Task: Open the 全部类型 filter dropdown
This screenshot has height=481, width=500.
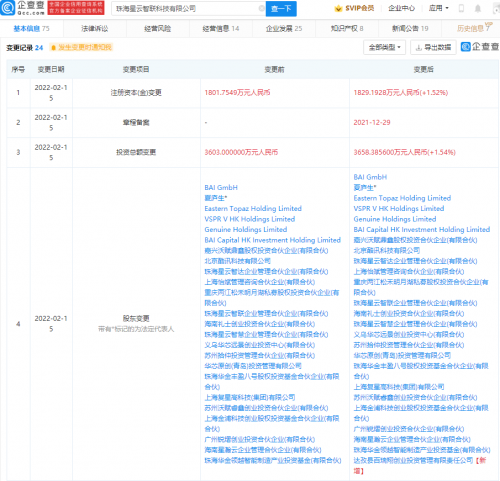Action: (384, 47)
